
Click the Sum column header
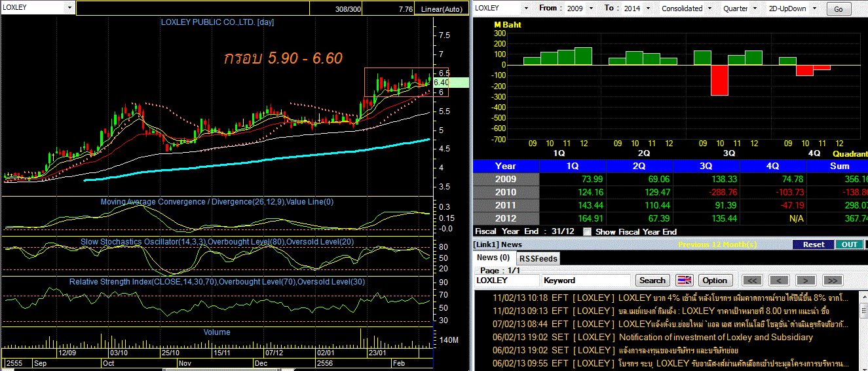pyautogui.click(x=839, y=166)
